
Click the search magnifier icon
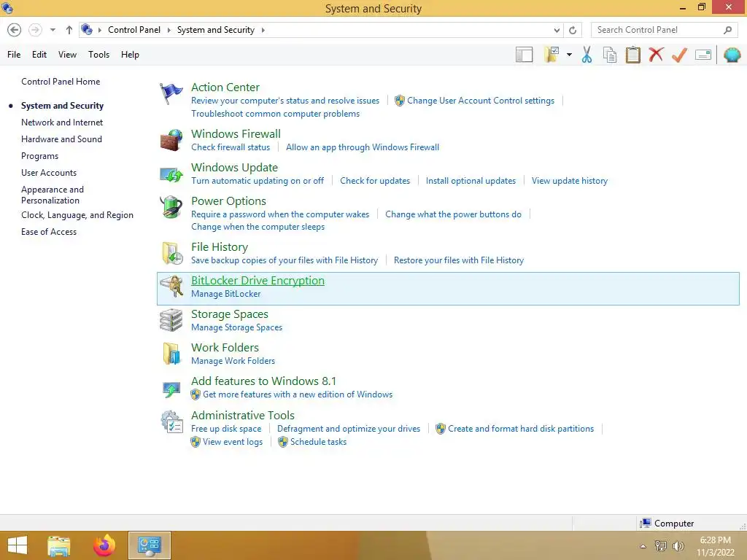(x=727, y=30)
